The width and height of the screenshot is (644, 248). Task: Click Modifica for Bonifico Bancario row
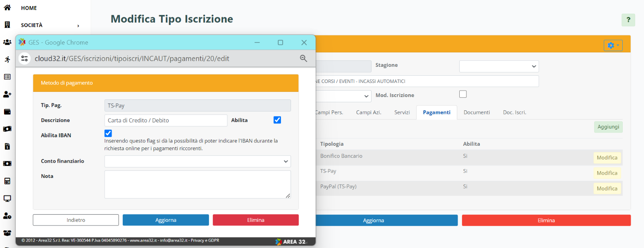click(x=607, y=158)
